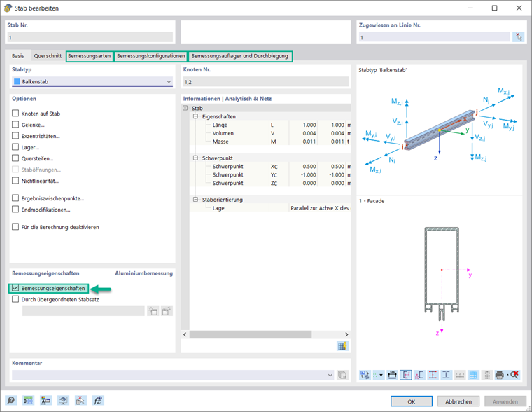Click the copy-with-cursor icon in bottom toolbar
532x412 pixels.
click(80, 401)
